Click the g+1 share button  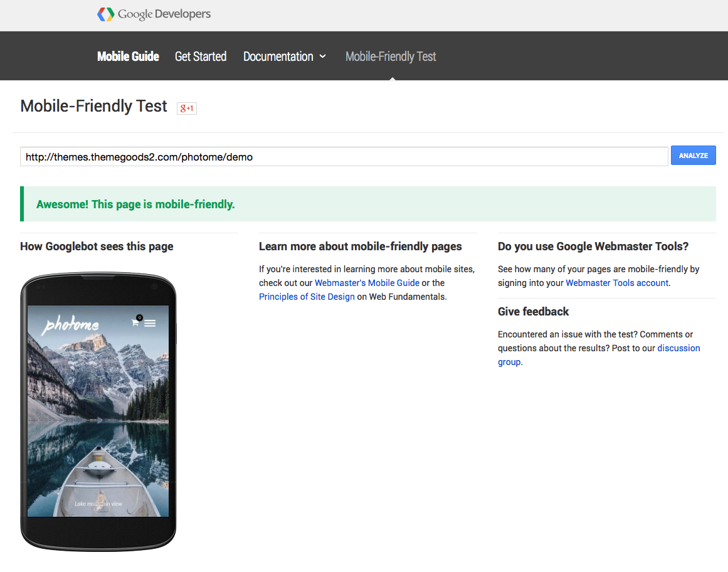pos(187,108)
